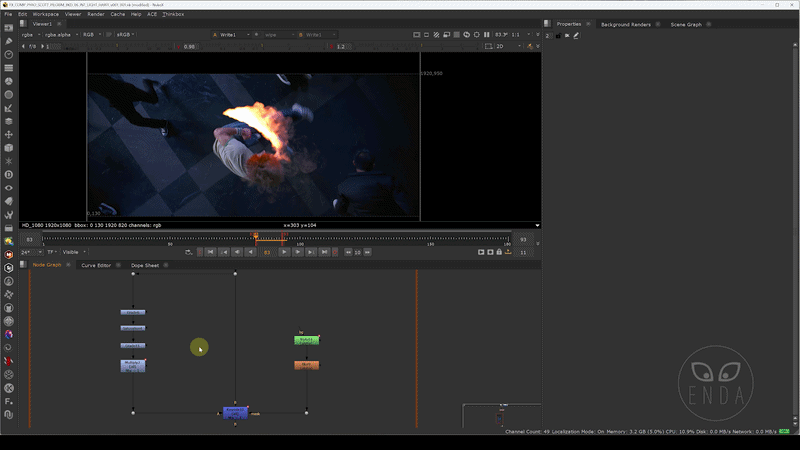Image resolution: width=800 pixels, height=450 pixels.
Task: Click the clear-all icon in Properties panel
Action: tap(567, 36)
